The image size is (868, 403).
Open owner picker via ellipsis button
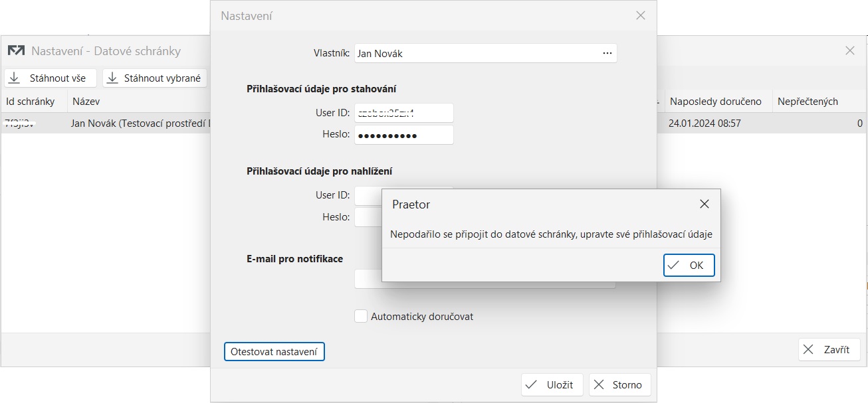pyautogui.click(x=607, y=53)
